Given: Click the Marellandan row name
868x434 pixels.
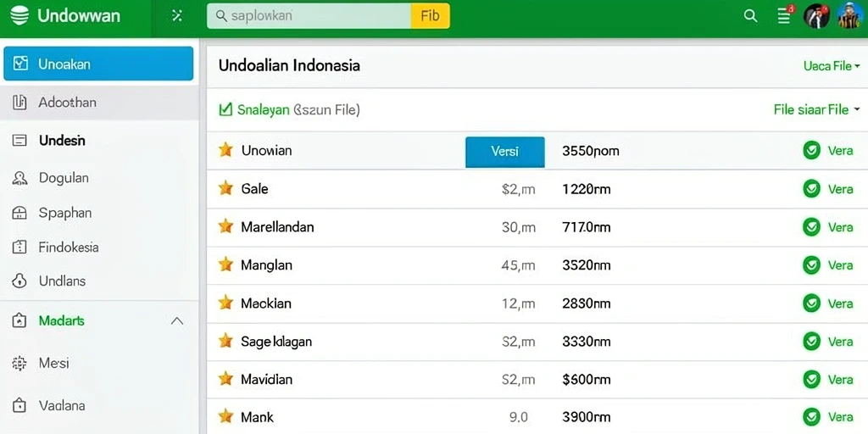Looking at the screenshot, I should click(277, 227).
